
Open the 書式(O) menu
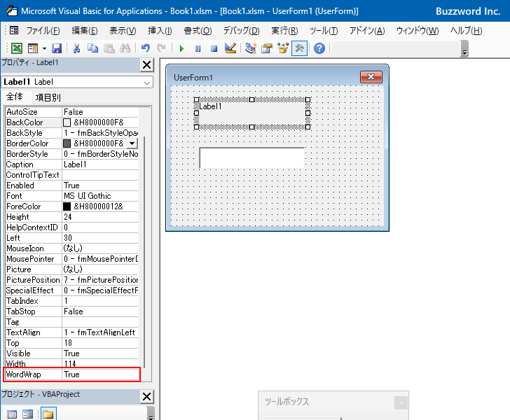[198, 31]
